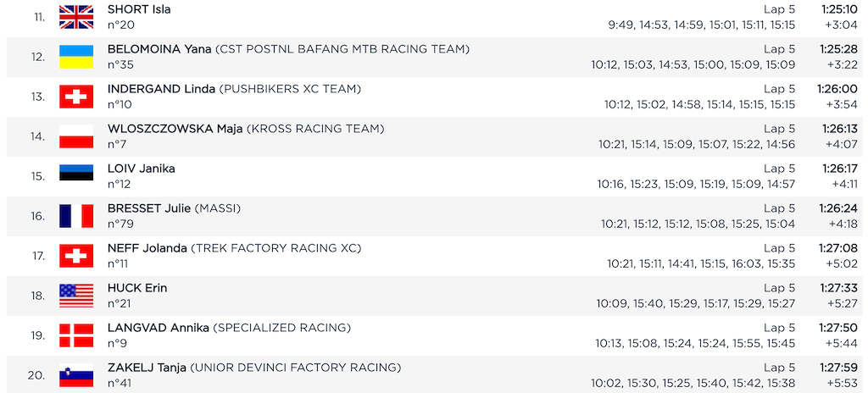The width and height of the screenshot is (868, 393).
Task: Click the Slovenian flag beside ZAKELJ Tanja
Action: (x=76, y=375)
